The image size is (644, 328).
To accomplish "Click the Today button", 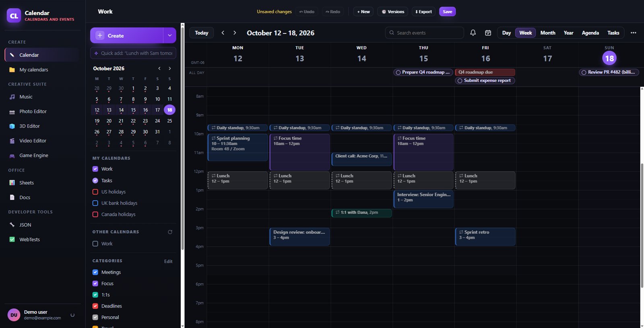I will tap(202, 33).
